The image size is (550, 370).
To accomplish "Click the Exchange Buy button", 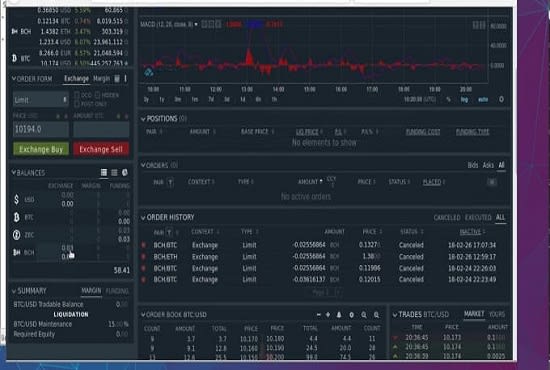I will click(41, 149).
